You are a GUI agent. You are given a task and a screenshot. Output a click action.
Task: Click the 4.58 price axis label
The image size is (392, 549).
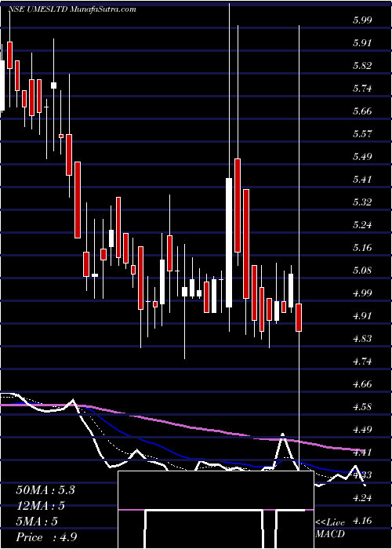coord(362,407)
